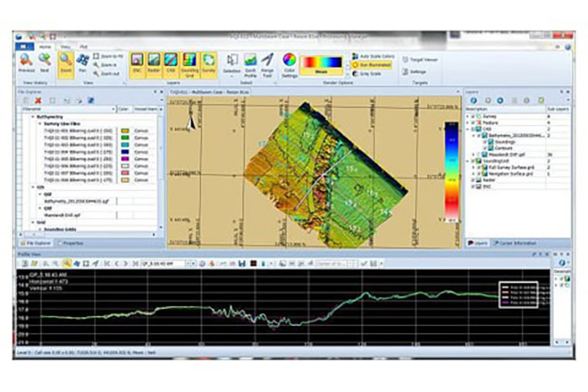Viewport: 588px width, 392px height.
Task: Click the green icon in Layers toolbar
Action: (x=541, y=100)
